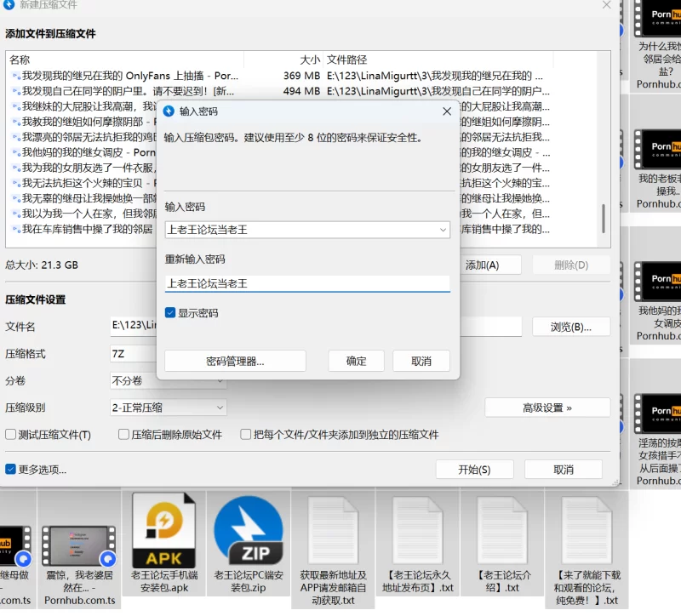Click 取消 in the password dialog
Viewport: 681px width, 616px height.
coord(421,362)
